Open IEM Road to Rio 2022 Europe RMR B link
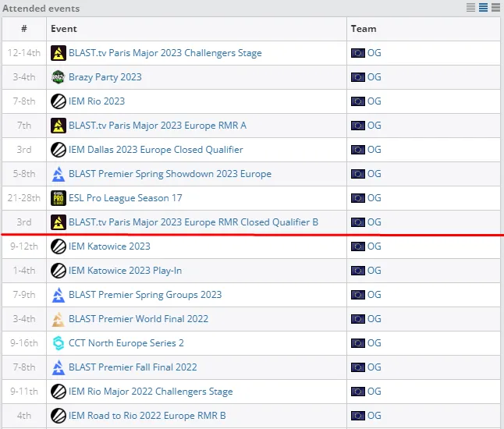 point(147,416)
